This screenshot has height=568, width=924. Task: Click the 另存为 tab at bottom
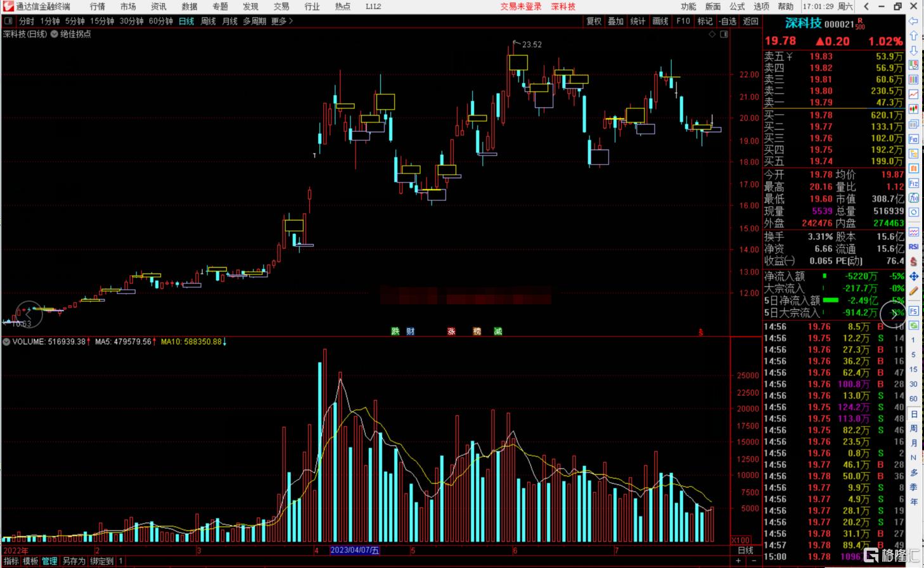(x=74, y=561)
